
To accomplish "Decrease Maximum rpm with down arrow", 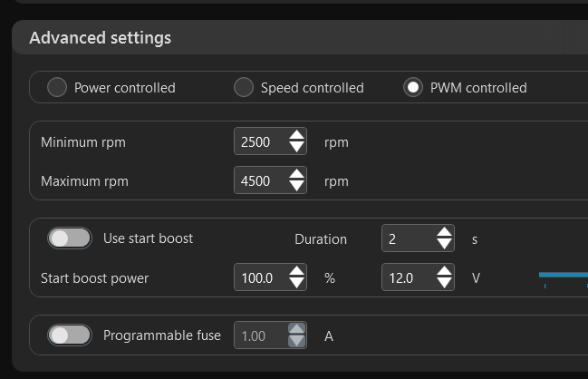I will pos(296,187).
